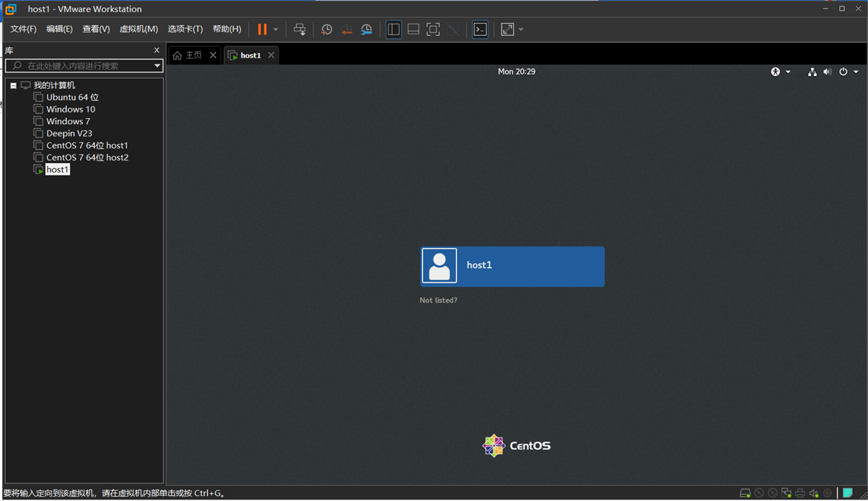The width and height of the screenshot is (868, 501).
Task: Enter full screen mode icon
Action: click(433, 29)
